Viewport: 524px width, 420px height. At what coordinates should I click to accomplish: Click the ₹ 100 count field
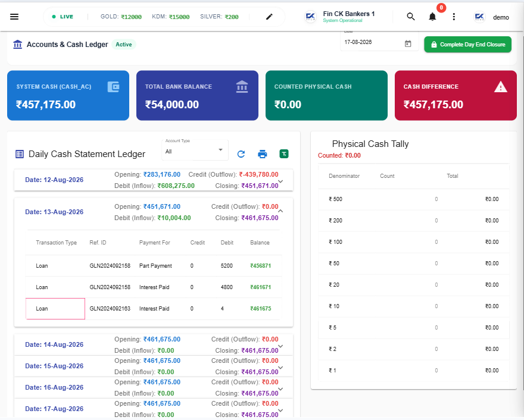pos(436,242)
